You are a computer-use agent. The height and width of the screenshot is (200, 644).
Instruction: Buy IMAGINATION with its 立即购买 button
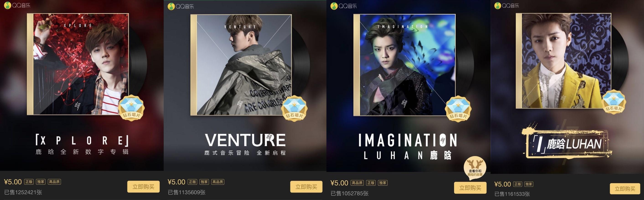tap(470, 188)
